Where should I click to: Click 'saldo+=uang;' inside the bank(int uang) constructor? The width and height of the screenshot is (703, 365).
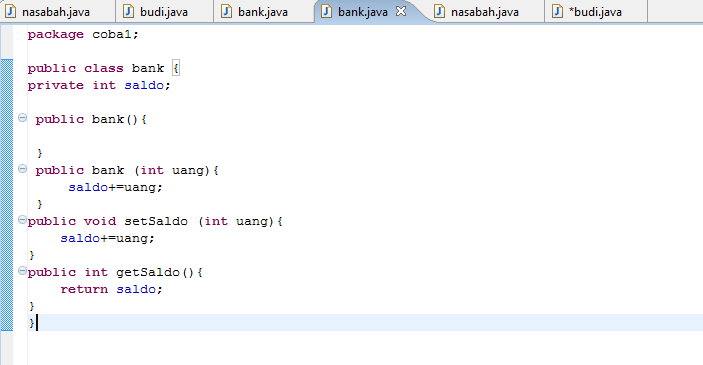[x=115, y=187]
